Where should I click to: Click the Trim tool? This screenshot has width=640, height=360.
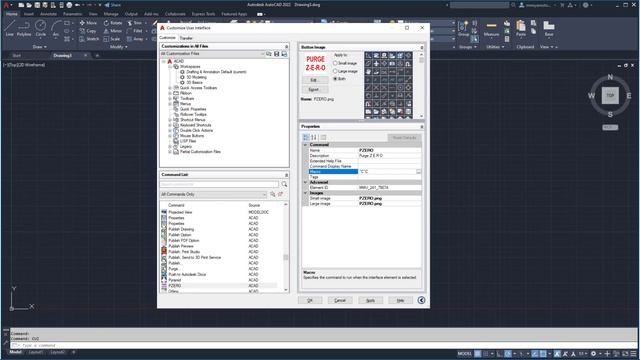[135, 23]
